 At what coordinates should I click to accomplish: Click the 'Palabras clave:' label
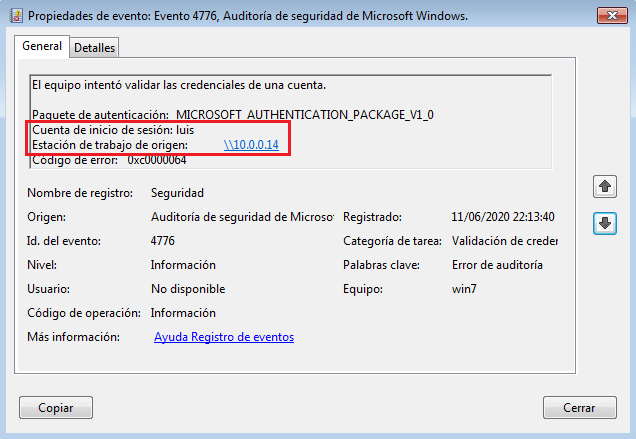pyautogui.click(x=381, y=265)
